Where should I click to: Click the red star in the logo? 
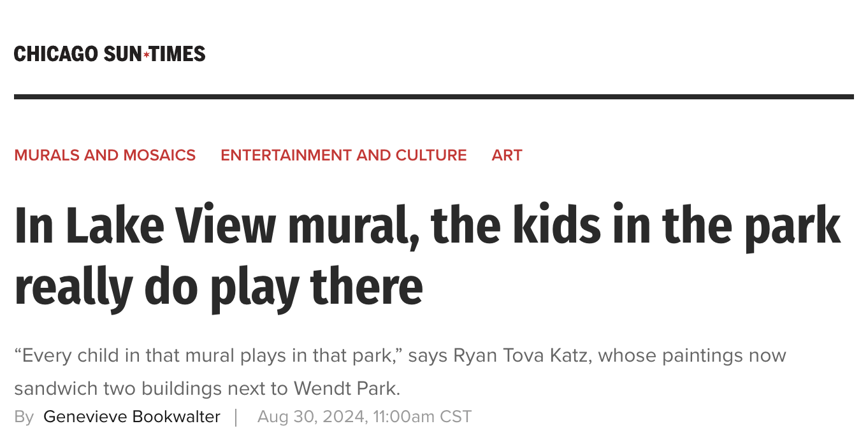[x=147, y=55]
